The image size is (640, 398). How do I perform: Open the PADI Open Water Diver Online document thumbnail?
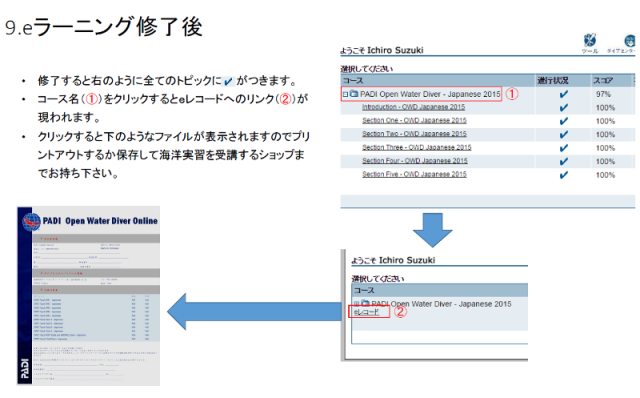[x=89, y=296]
